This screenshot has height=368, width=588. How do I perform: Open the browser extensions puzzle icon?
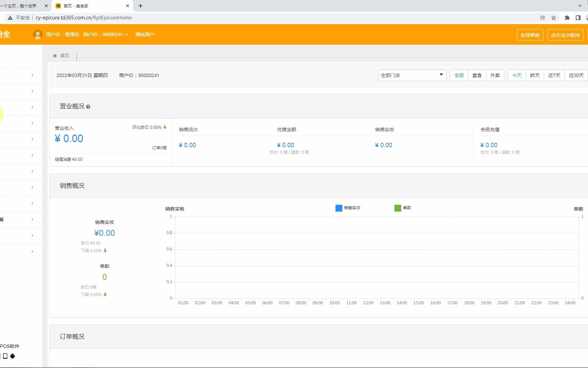point(567,18)
